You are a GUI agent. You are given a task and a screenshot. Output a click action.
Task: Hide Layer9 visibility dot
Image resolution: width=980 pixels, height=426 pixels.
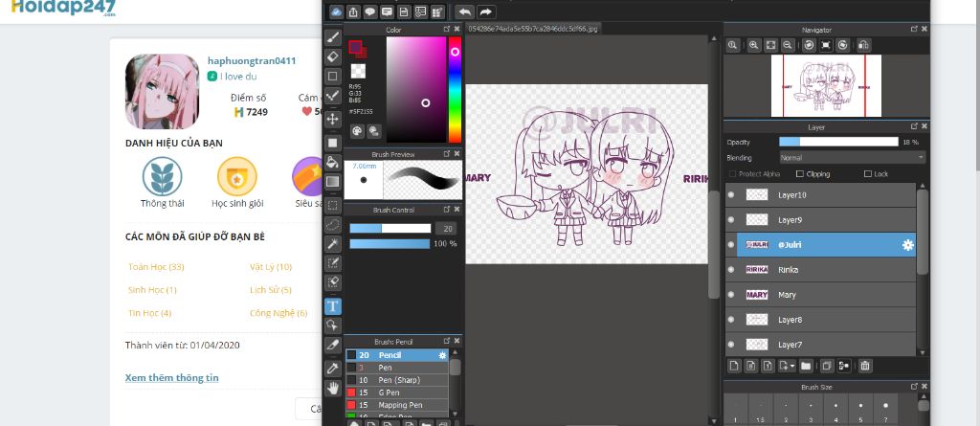click(730, 220)
